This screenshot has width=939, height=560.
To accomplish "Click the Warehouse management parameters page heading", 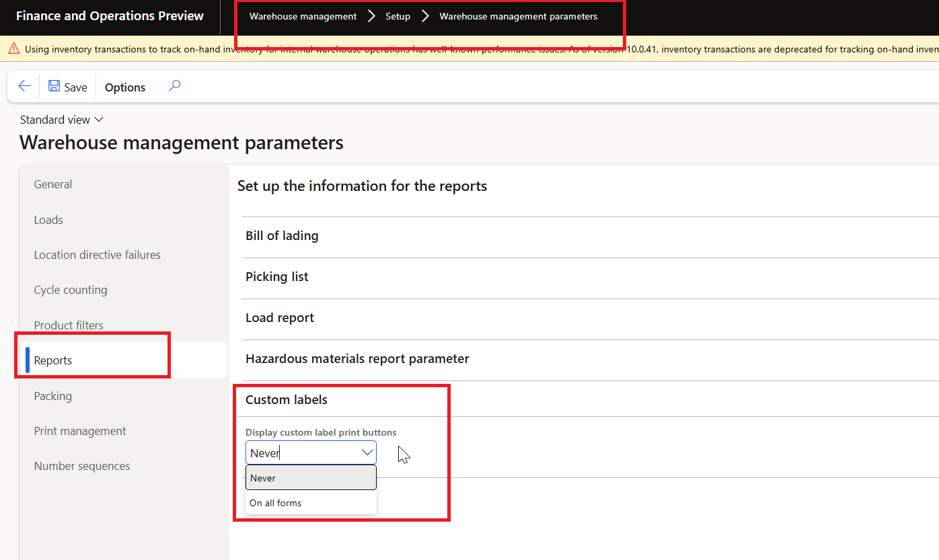I will tap(182, 143).
